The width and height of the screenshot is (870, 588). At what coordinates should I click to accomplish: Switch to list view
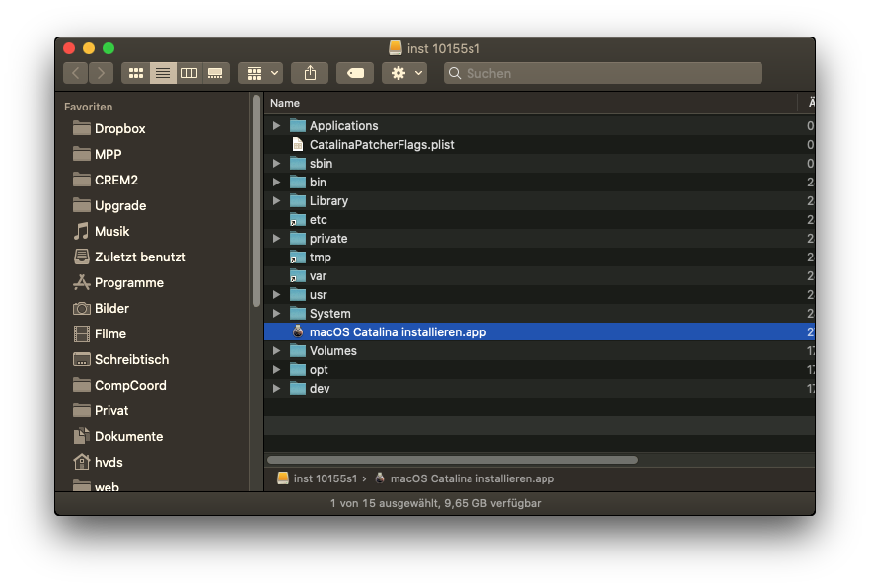coord(163,73)
